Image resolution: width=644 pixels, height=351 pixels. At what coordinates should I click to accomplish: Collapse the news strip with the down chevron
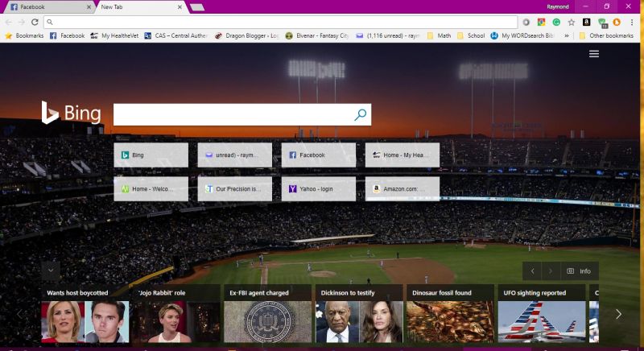[51, 270]
